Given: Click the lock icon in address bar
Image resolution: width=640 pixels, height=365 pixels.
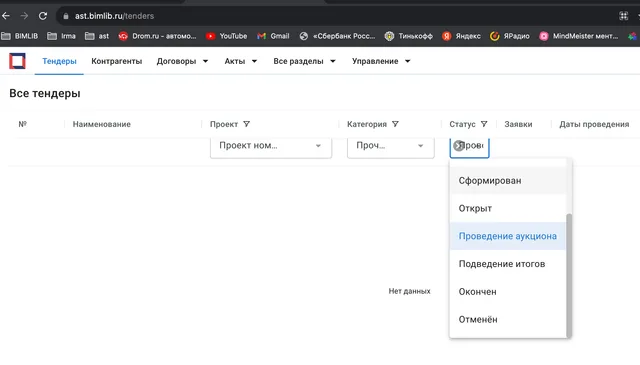Looking at the screenshot, I should (66, 16).
